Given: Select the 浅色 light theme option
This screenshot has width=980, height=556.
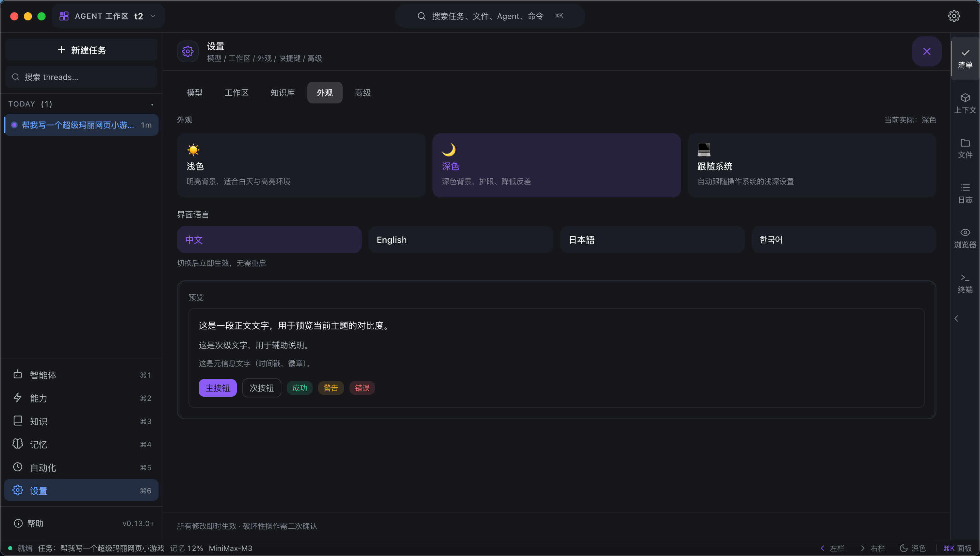Looking at the screenshot, I should click(301, 165).
